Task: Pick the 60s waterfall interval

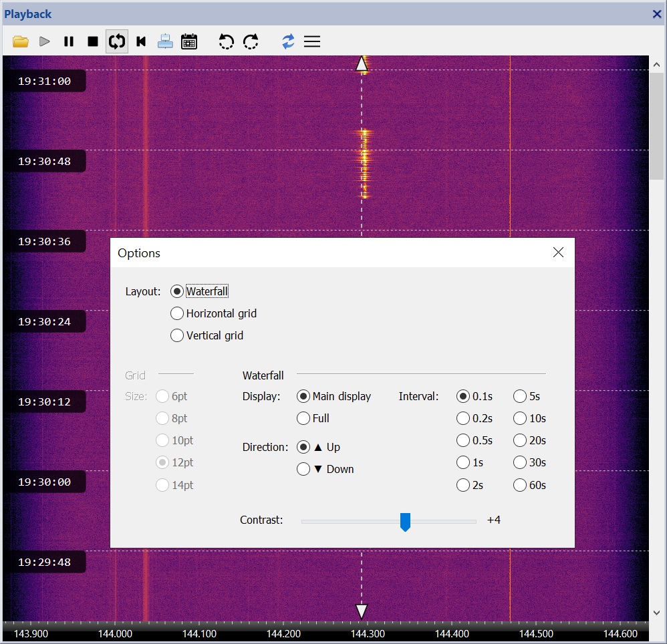Action: pyautogui.click(x=520, y=485)
